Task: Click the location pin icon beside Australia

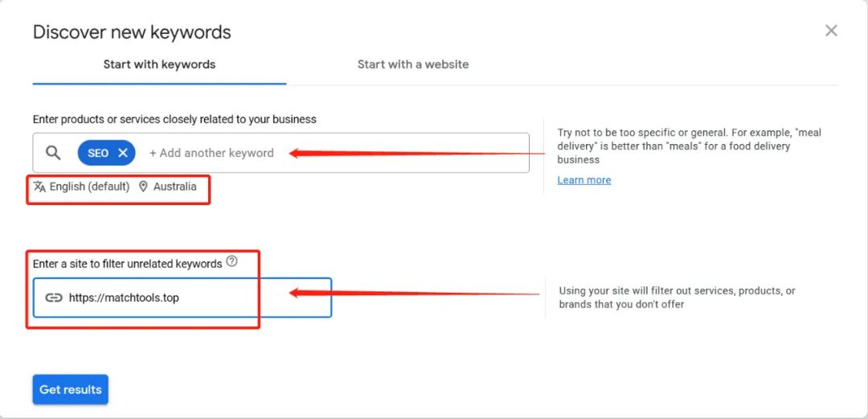Action: tap(143, 187)
